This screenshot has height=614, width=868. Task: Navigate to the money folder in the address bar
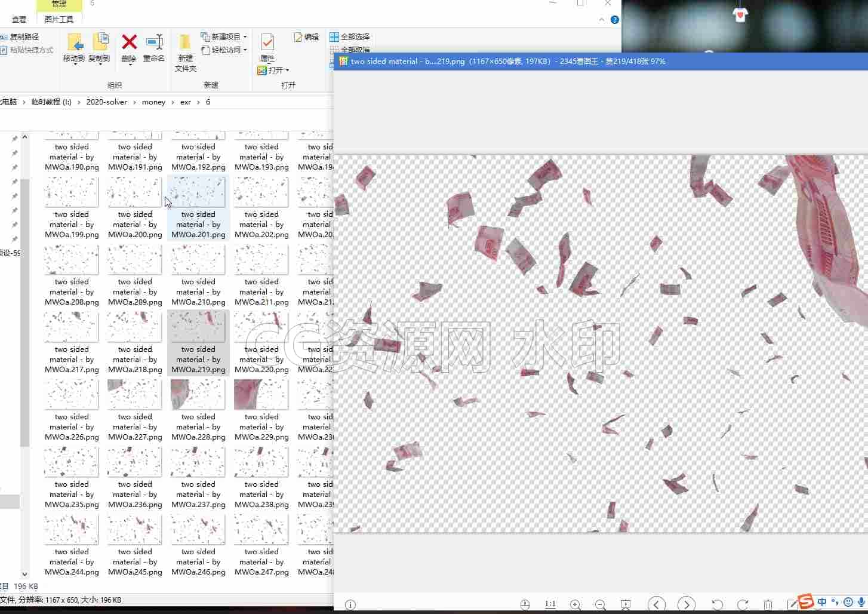pos(153,102)
